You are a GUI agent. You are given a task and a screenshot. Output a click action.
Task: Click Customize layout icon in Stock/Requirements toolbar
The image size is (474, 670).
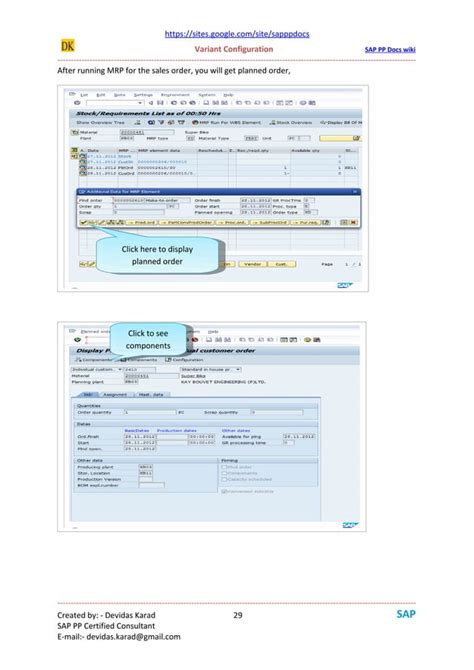tap(312, 103)
